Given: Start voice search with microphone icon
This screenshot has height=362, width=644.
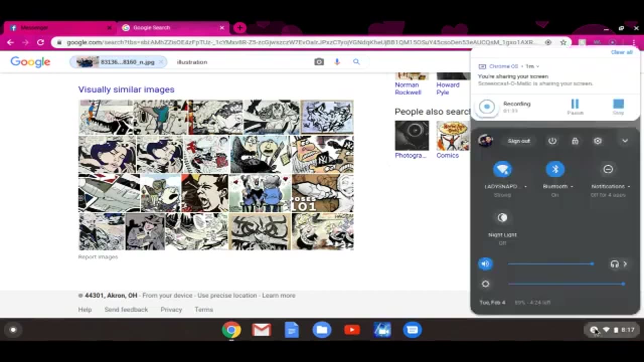Looking at the screenshot, I should [337, 62].
